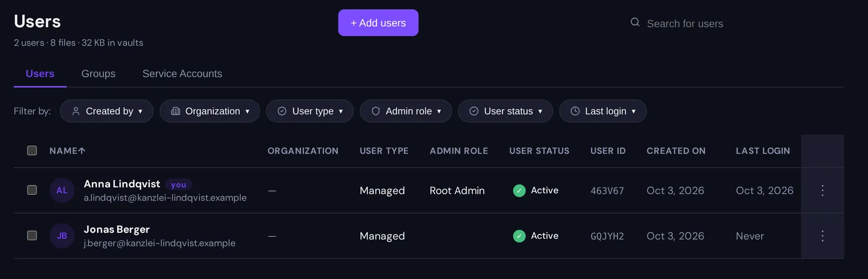The height and width of the screenshot is (279, 868).
Task: Open the three-dot menu for Jonas Berger
Action: click(x=822, y=236)
